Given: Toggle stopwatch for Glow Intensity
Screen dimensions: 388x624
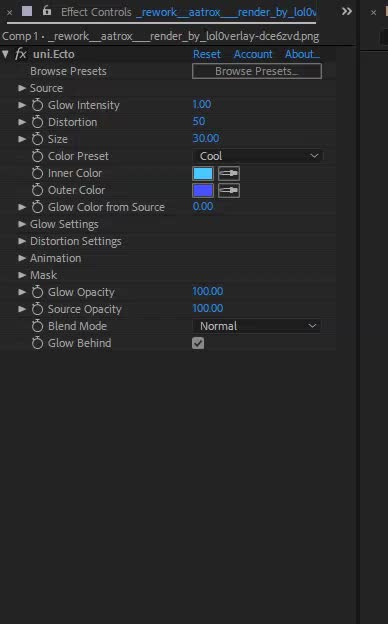Looking at the screenshot, I should click(x=37, y=105).
